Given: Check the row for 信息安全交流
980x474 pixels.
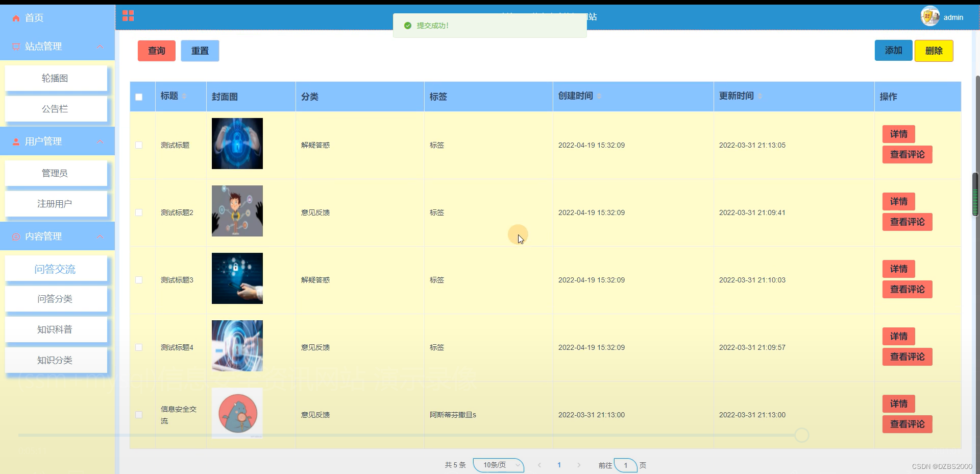Looking at the screenshot, I should pos(139,415).
